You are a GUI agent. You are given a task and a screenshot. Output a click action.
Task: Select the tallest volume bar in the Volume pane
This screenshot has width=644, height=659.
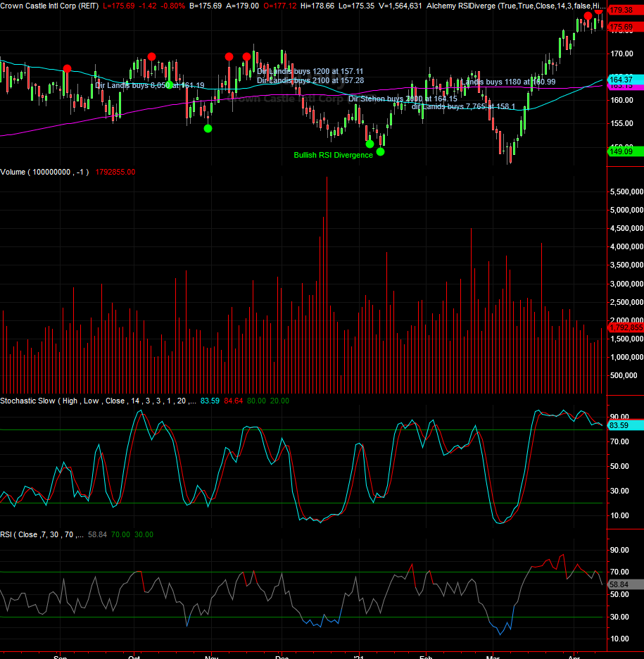(327, 282)
